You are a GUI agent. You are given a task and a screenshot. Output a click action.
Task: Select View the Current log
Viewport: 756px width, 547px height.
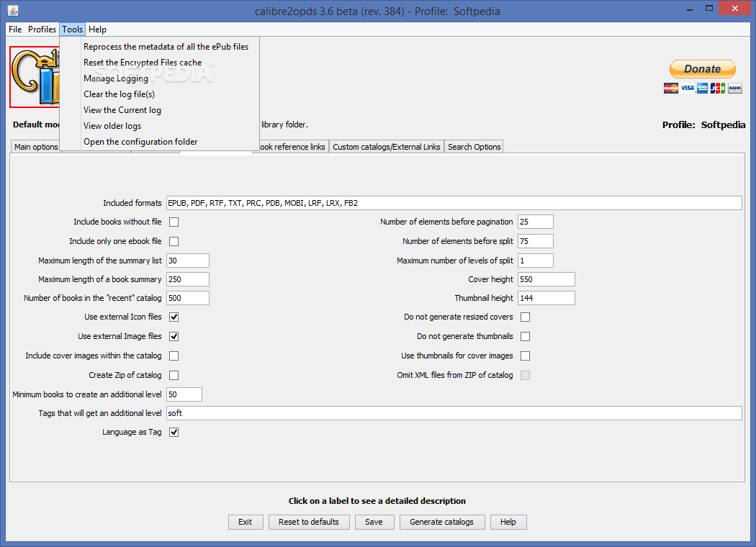[x=122, y=110]
